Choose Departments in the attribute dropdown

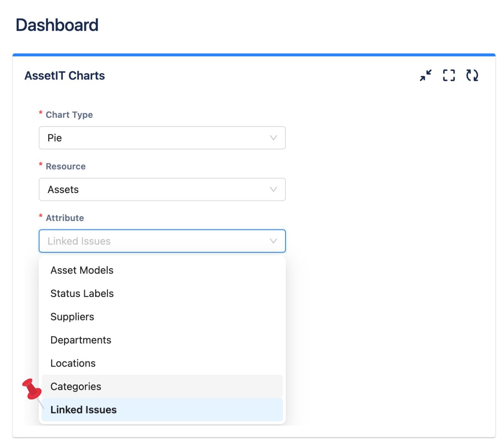tap(81, 340)
